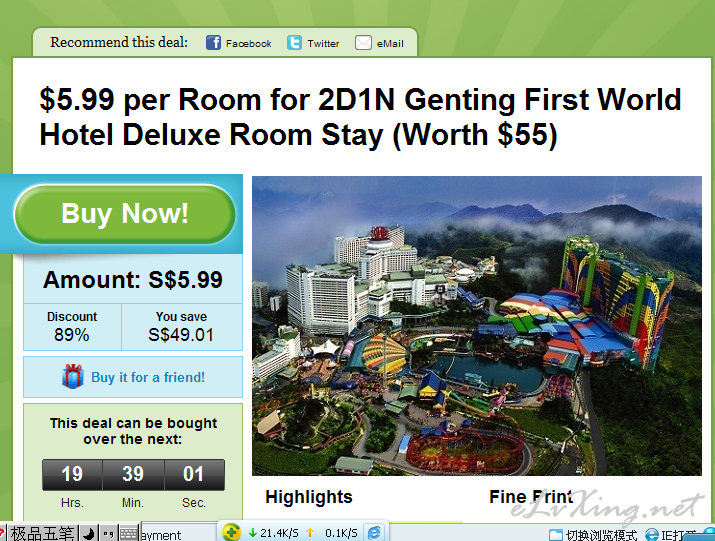The width and height of the screenshot is (715, 541).
Task: Open the IME soft keyboard icon
Action: tap(129, 533)
